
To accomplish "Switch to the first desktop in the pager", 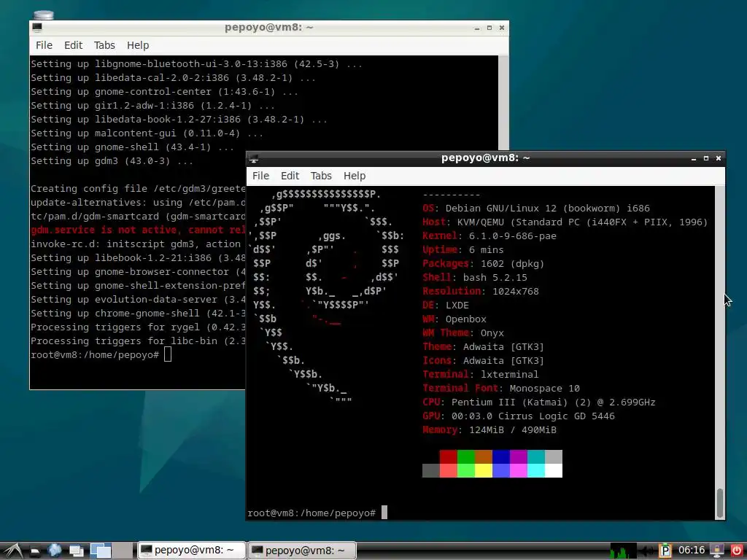I will 101,551.
